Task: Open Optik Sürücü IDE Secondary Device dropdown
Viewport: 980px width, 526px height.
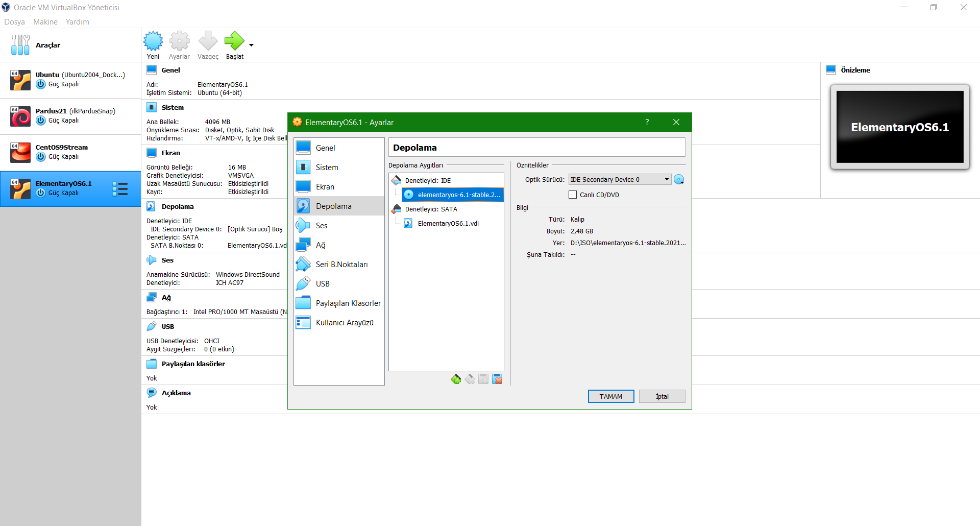Action: point(620,179)
